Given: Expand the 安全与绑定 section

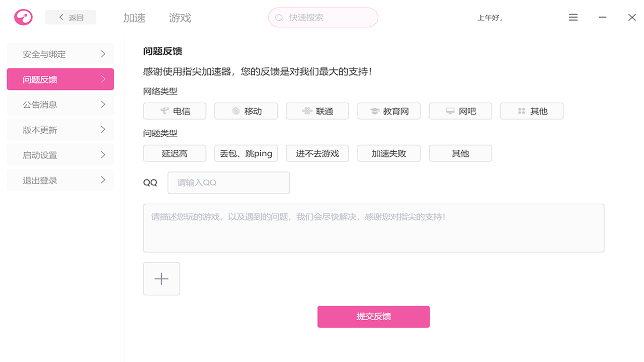Looking at the screenshot, I should [60, 54].
